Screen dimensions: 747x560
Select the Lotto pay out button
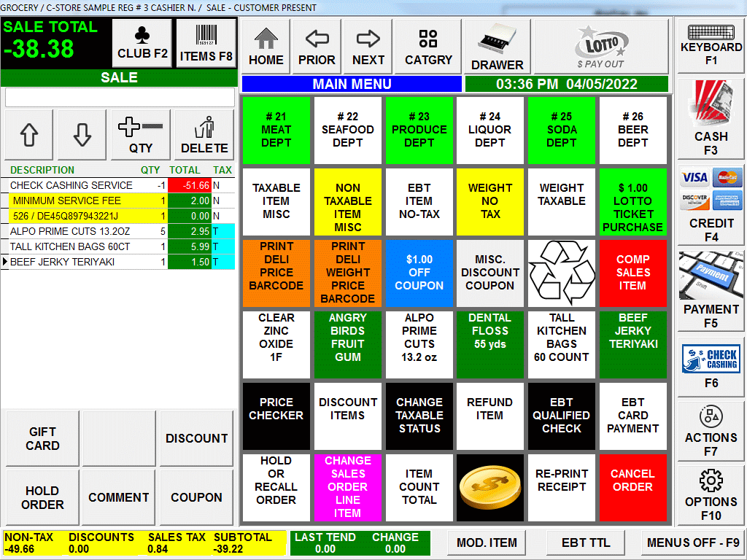(600, 47)
